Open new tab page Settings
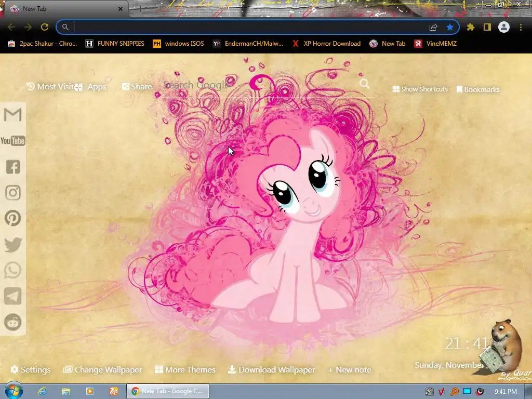Screen dimensions: 532x399 [31, 369]
